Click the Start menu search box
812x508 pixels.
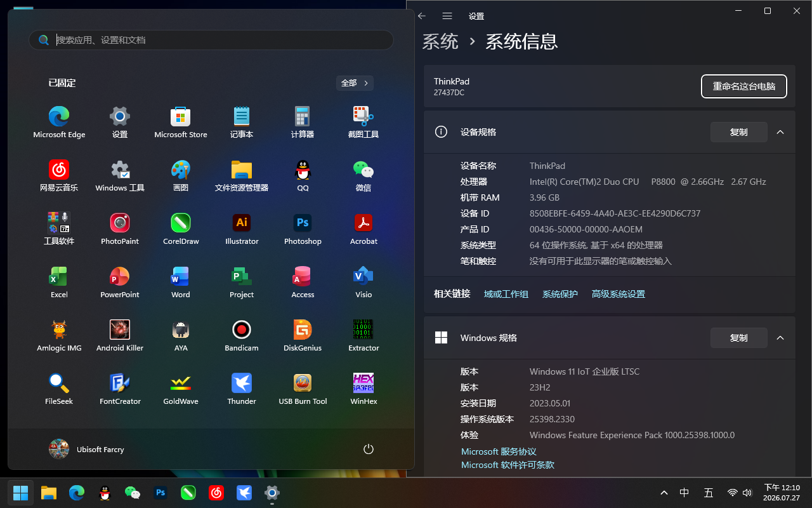[211, 40]
